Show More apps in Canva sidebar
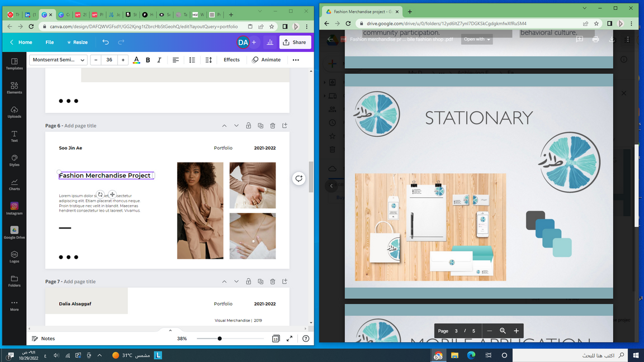644x362 pixels. [15, 306]
